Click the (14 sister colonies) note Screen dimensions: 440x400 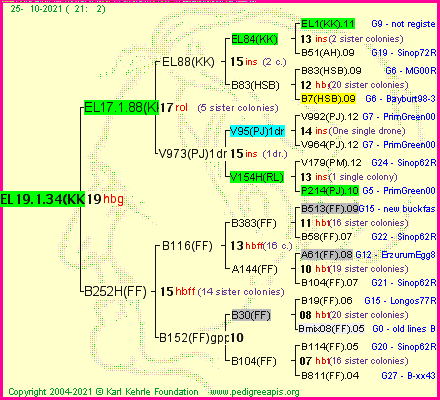click(241, 292)
